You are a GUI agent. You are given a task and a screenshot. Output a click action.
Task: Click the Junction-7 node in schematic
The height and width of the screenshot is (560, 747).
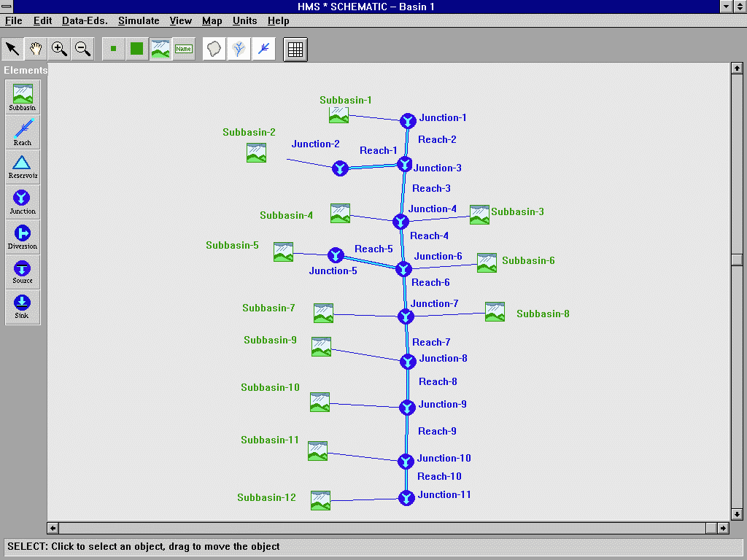[x=406, y=316]
